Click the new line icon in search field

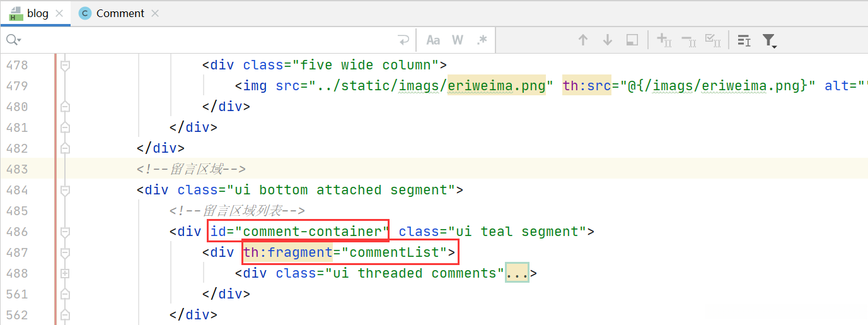tap(403, 40)
